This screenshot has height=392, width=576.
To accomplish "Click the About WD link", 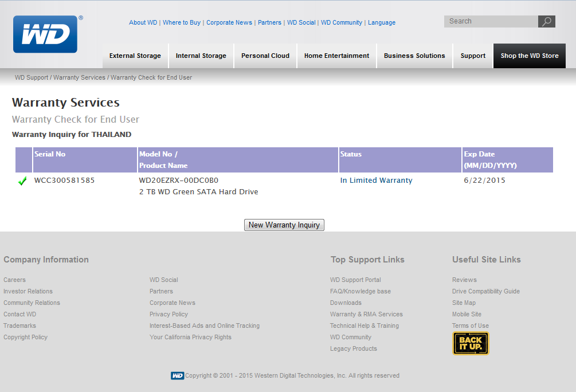I will tap(143, 22).
